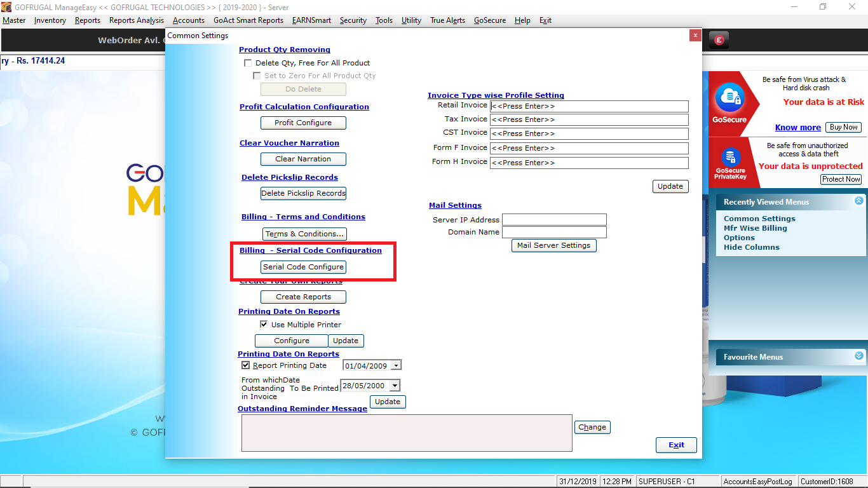Click the Do Delete button
Screen dimensions: 868x488
pos(303,89)
